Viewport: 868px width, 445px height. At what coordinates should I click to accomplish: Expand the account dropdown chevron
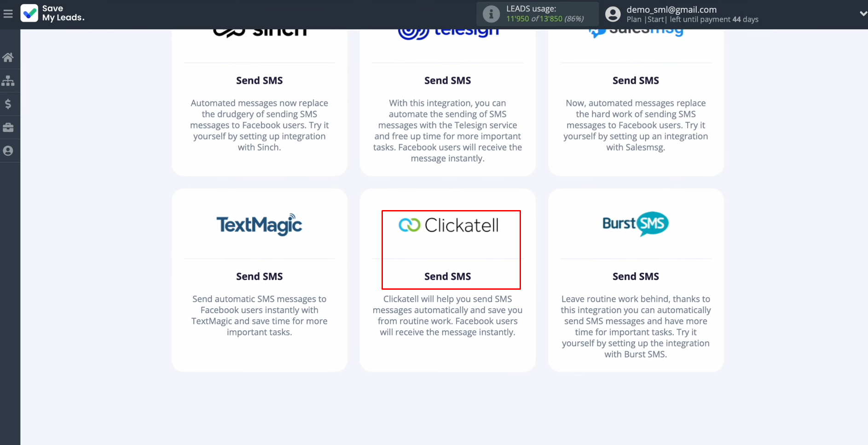(x=863, y=14)
